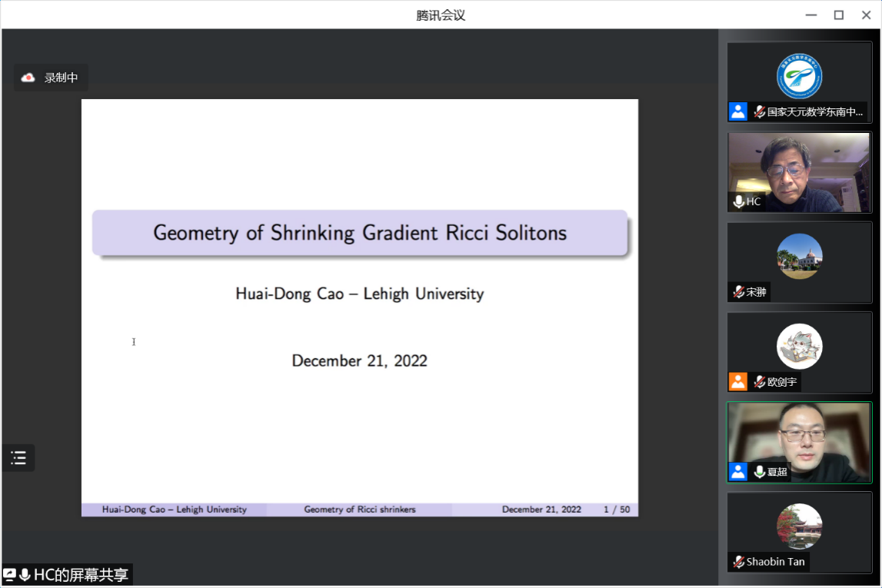
Task: Click muted mic icon next to 宋翀
Action: click(738, 292)
